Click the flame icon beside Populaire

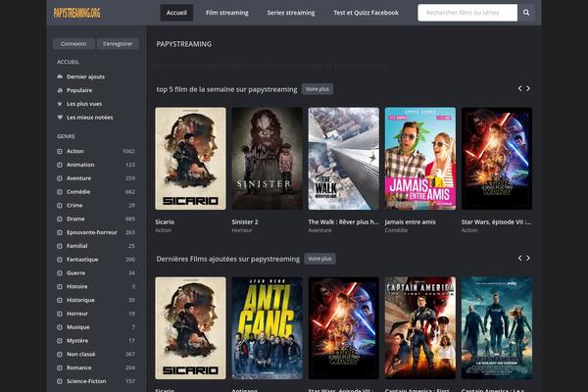pyautogui.click(x=60, y=90)
